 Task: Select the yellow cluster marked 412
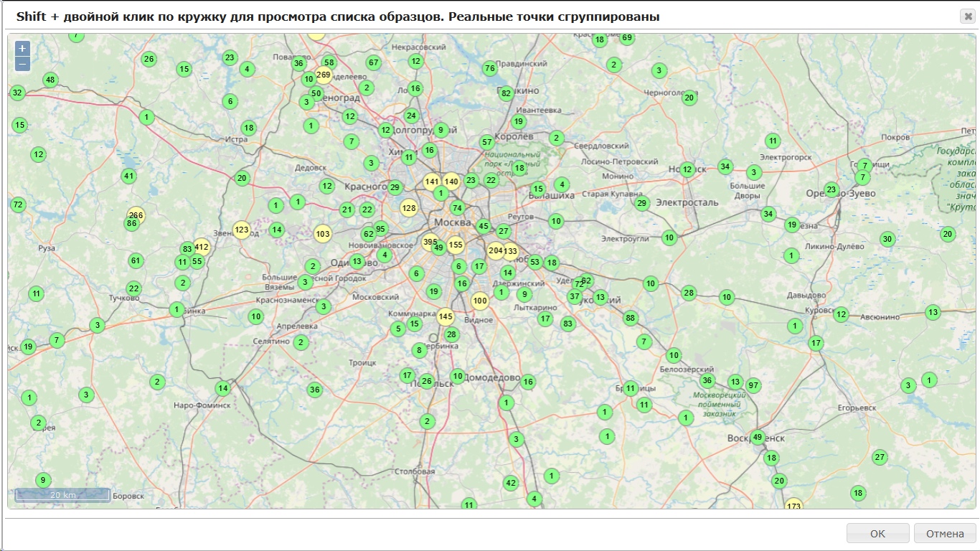[202, 248]
